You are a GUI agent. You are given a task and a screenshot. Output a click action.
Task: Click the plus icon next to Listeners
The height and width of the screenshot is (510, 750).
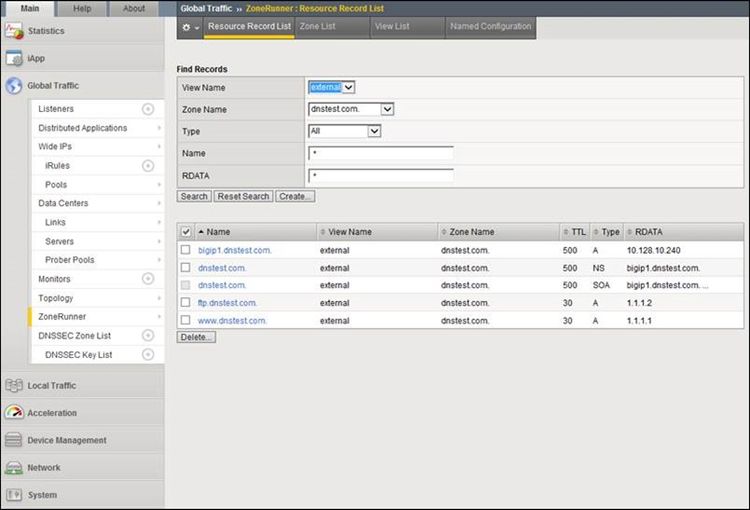[x=148, y=109]
